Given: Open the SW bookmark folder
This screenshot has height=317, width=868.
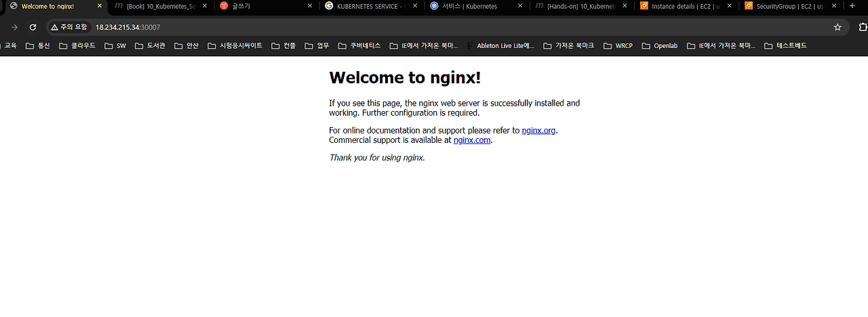Looking at the screenshot, I should point(115,46).
